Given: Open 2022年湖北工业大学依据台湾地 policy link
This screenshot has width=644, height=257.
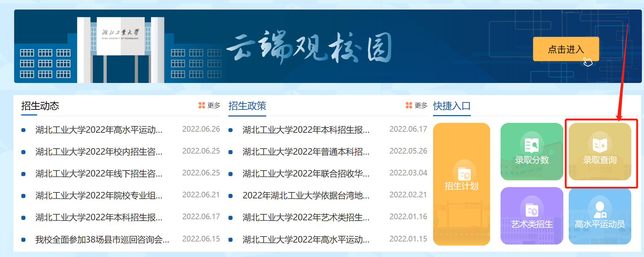Looking at the screenshot, I should click(x=306, y=196).
